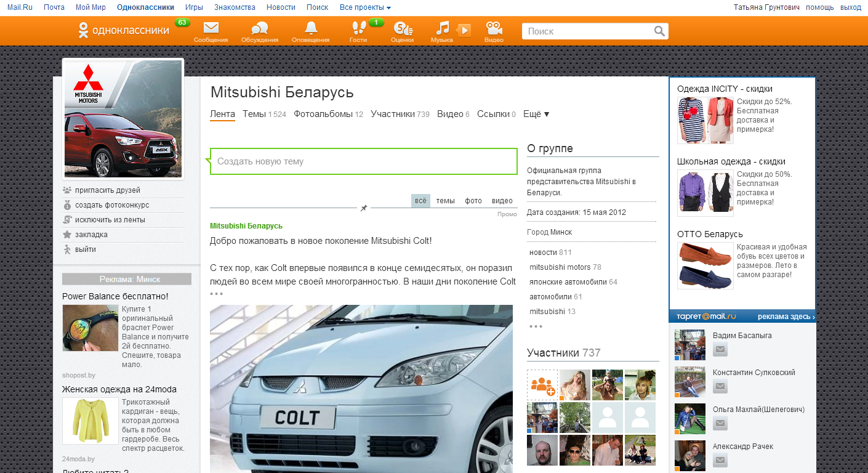Open the Оценки ratings icon

click(402, 28)
